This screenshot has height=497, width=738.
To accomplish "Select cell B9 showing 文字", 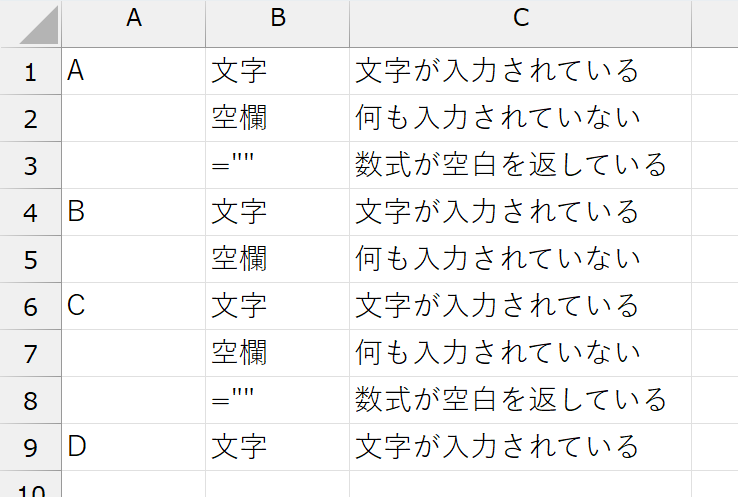I will pos(277,447).
